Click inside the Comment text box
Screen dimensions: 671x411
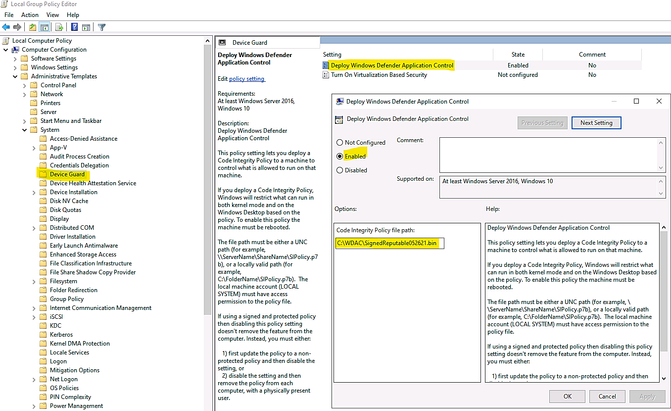coord(549,155)
